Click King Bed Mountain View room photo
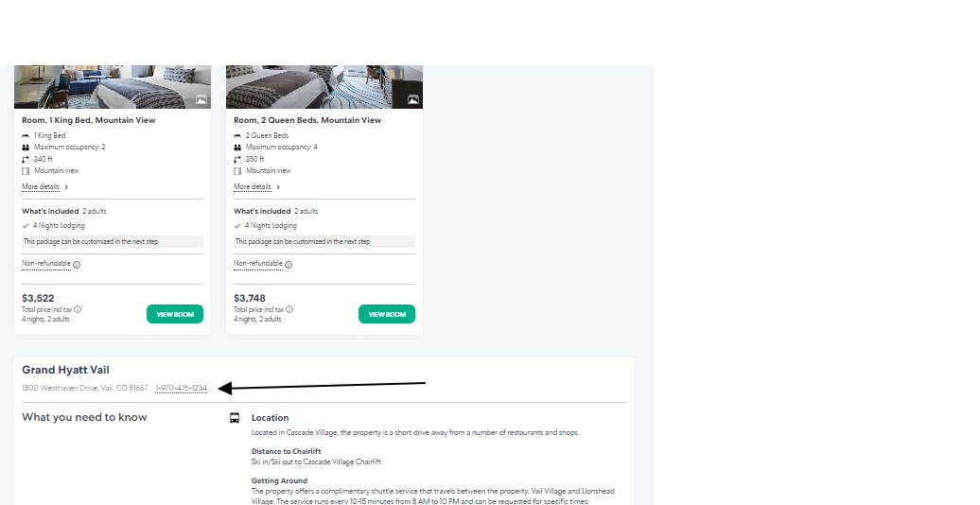The image size is (980, 505). point(113,87)
